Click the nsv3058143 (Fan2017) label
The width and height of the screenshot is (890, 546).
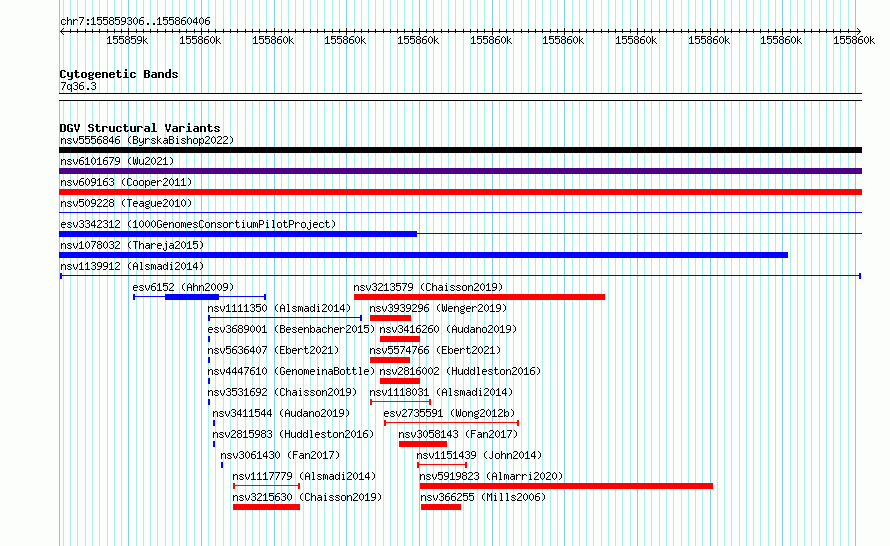click(458, 434)
